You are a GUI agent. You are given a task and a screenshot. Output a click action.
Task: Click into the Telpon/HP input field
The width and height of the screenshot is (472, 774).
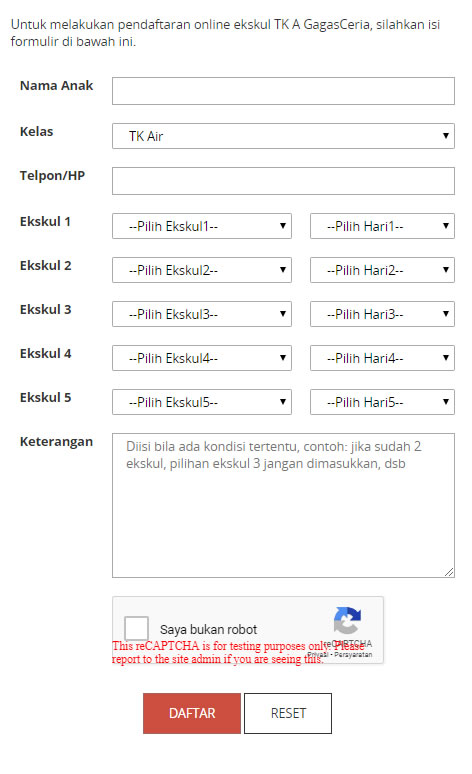(x=283, y=181)
